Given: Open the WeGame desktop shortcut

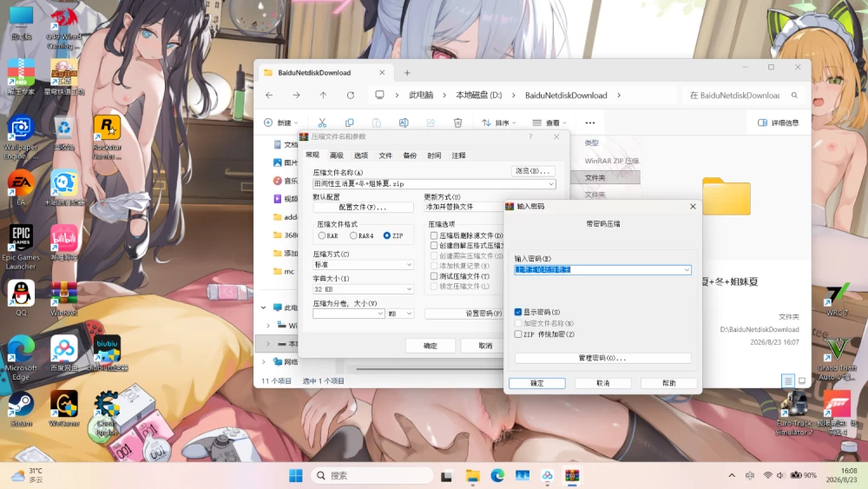Looking at the screenshot, I should pyautogui.click(x=63, y=409).
